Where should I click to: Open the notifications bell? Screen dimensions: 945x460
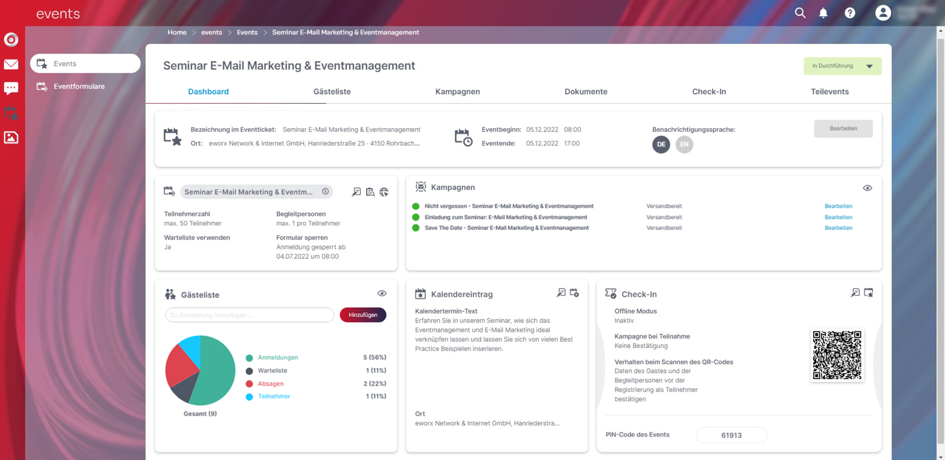pyautogui.click(x=823, y=13)
